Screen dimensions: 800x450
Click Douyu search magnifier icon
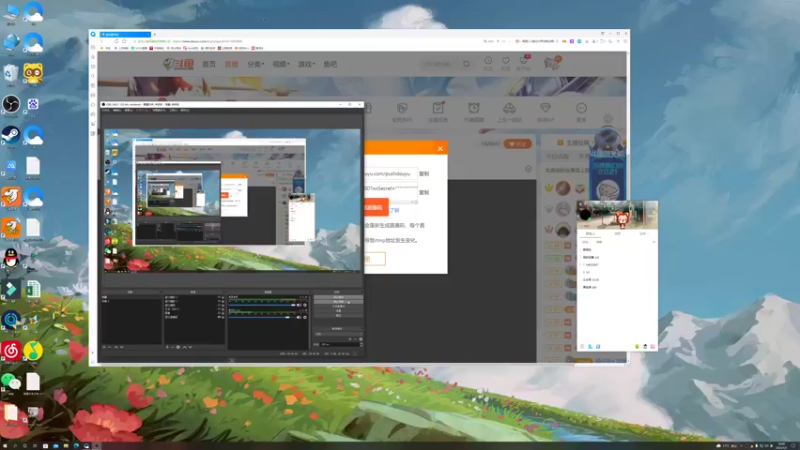click(466, 64)
